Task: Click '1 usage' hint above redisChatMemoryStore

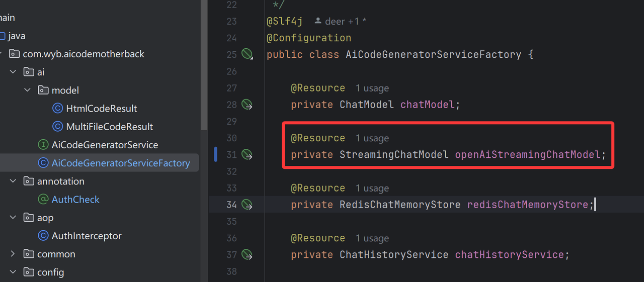Action: pyautogui.click(x=372, y=188)
